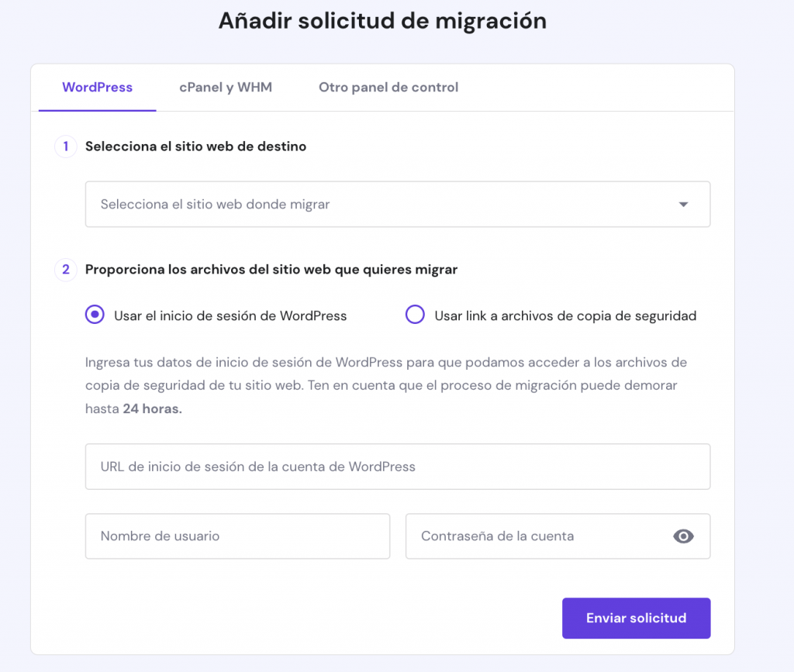This screenshot has width=794, height=672.
Task: Focus the WordPress login URL field
Action: click(x=397, y=467)
